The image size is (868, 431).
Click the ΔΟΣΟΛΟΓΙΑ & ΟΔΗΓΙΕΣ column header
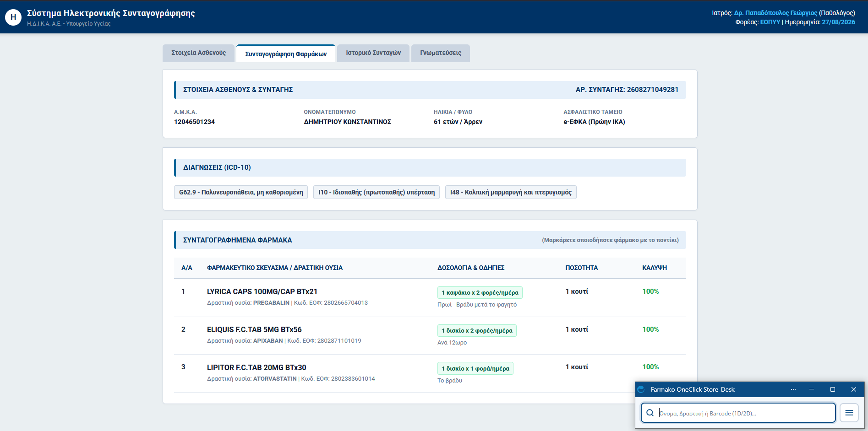click(471, 268)
